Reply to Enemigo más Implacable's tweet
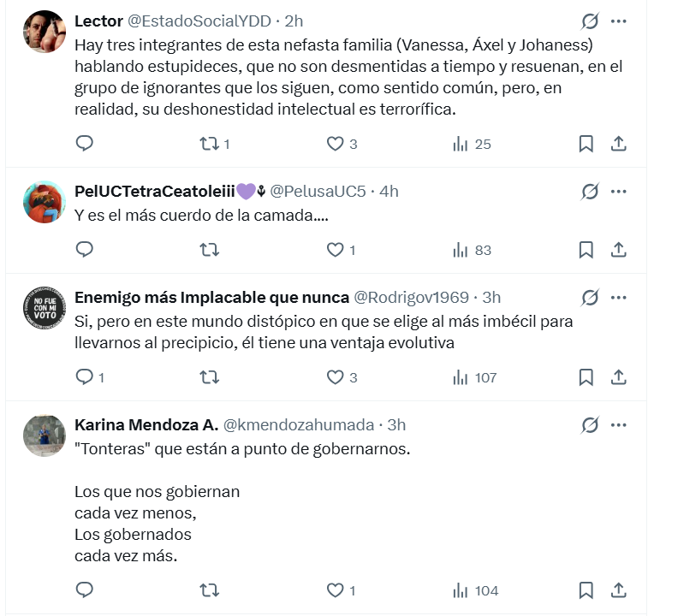 (84, 376)
